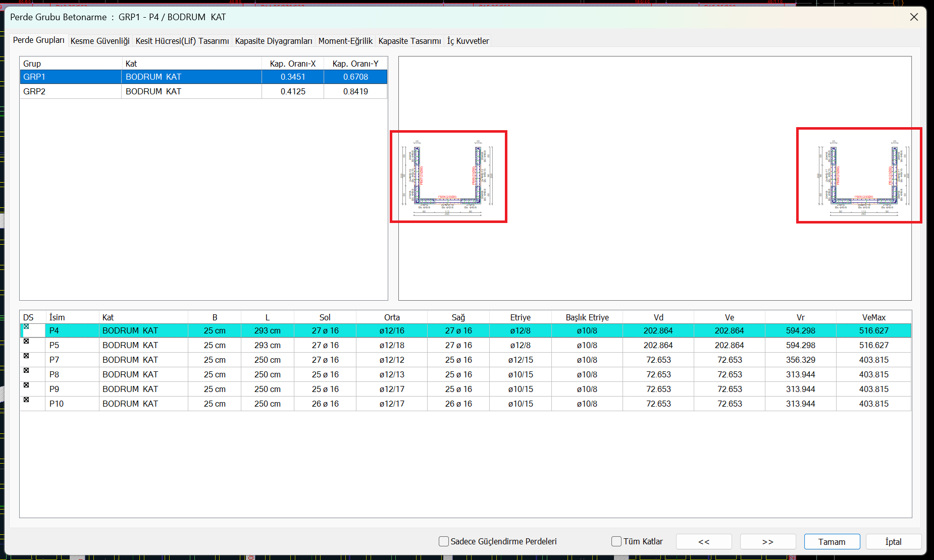Switch to Kapasite Diyagramları tab
934x560 pixels.
click(x=274, y=41)
